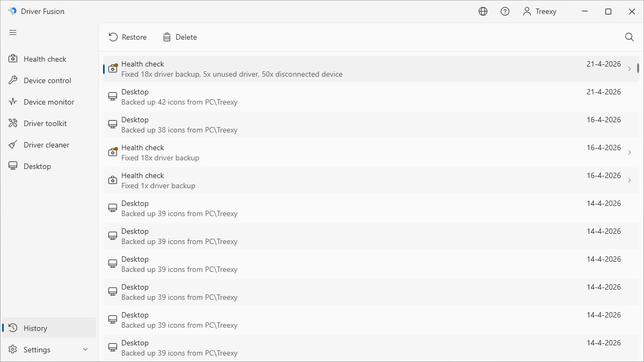Screen dimensions: 644x362
Task: Open the Driver toolkit tools icon
Action: click(x=13, y=123)
